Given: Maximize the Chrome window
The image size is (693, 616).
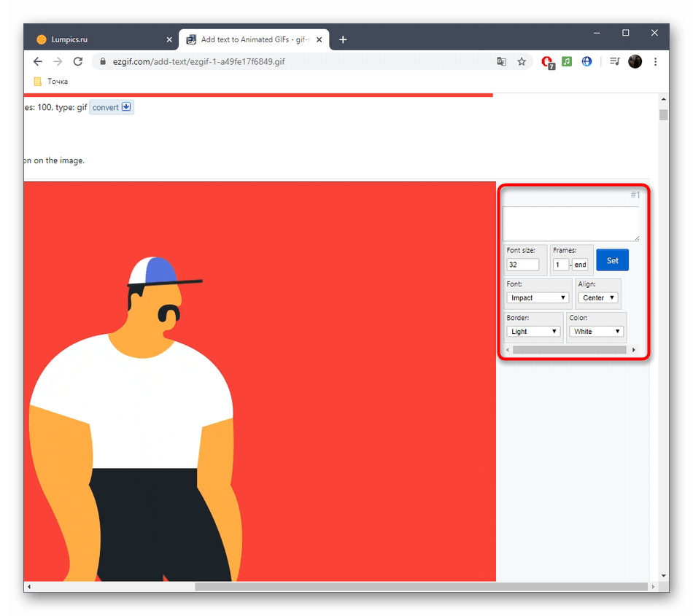Looking at the screenshot, I should click(625, 33).
